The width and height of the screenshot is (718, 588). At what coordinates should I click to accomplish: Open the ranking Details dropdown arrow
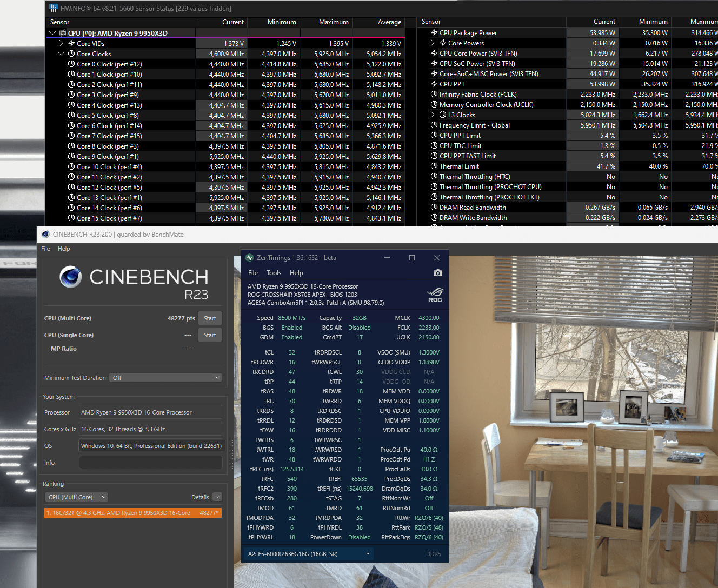pyautogui.click(x=217, y=497)
